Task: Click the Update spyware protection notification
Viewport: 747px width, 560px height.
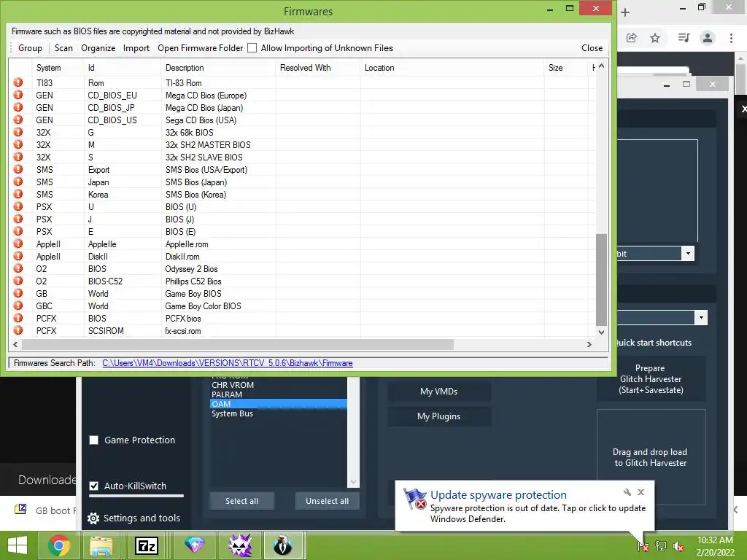Action: (x=525, y=506)
